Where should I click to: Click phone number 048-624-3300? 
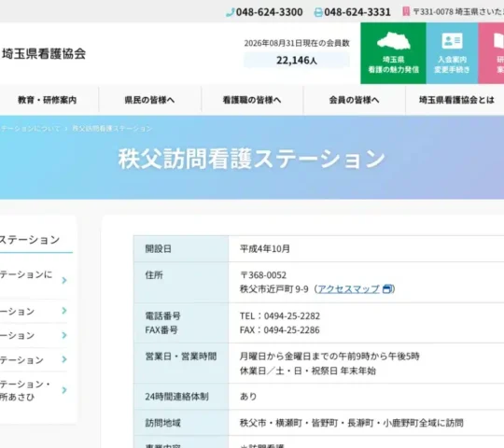tap(270, 12)
